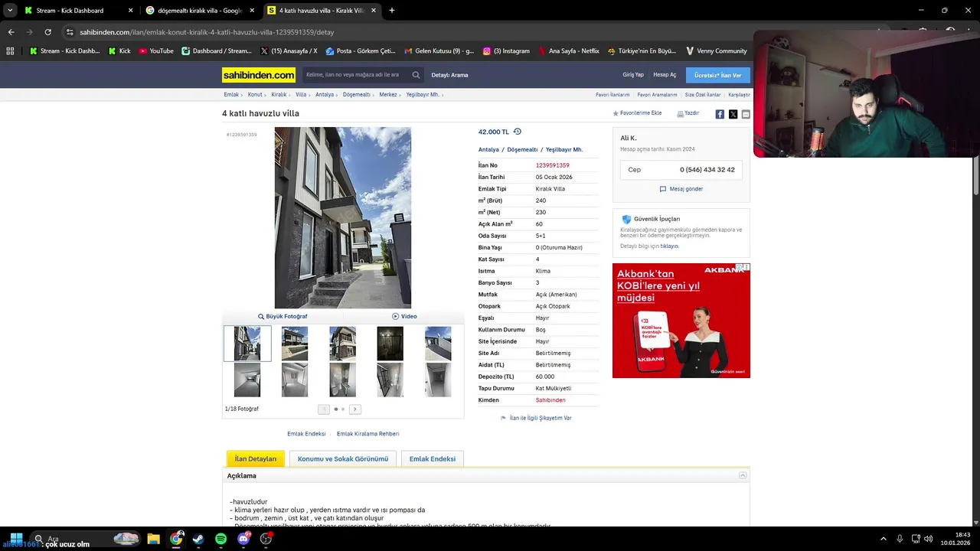This screenshot has width=980, height=551.
Task: Open Steam from the taskbar
Action: pyautogui.click(x=198, y=539)
